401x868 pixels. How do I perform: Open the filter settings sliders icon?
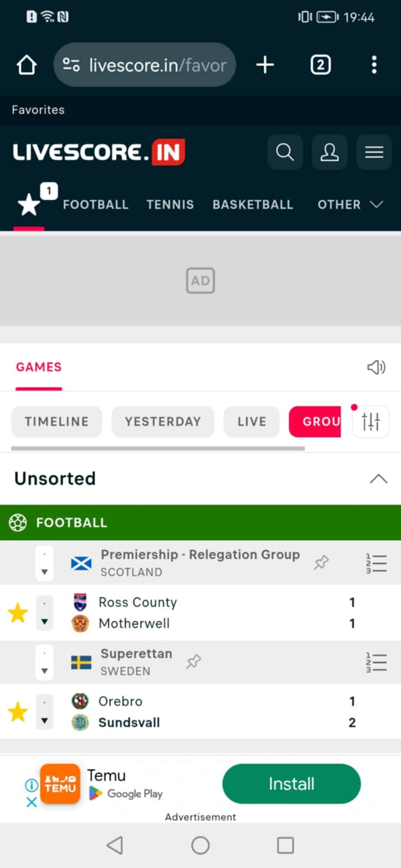coord(371,421)
